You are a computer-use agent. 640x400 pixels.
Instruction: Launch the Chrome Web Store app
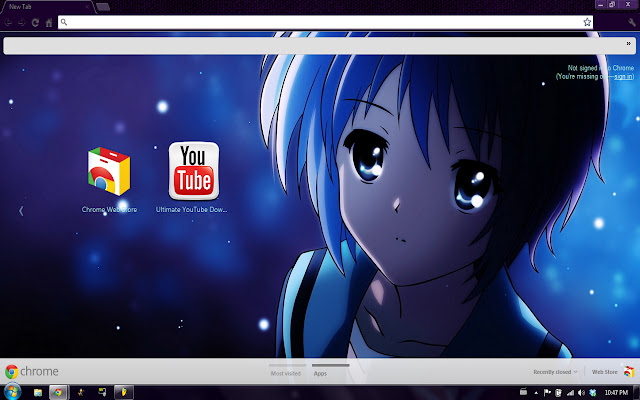[109, 171]
